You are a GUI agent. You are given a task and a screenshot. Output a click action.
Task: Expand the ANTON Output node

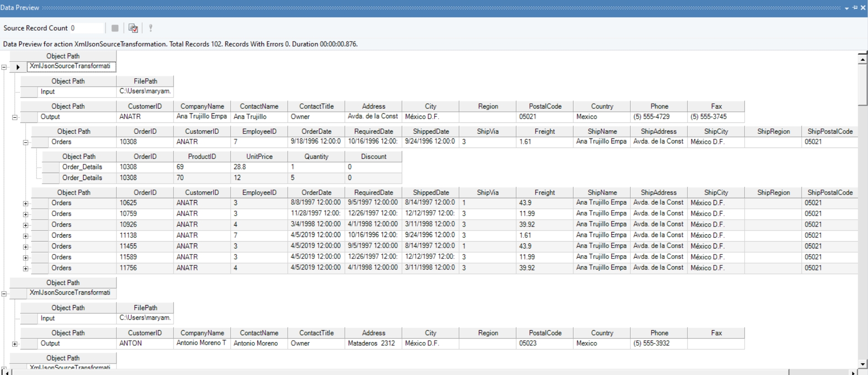[15, 344]
